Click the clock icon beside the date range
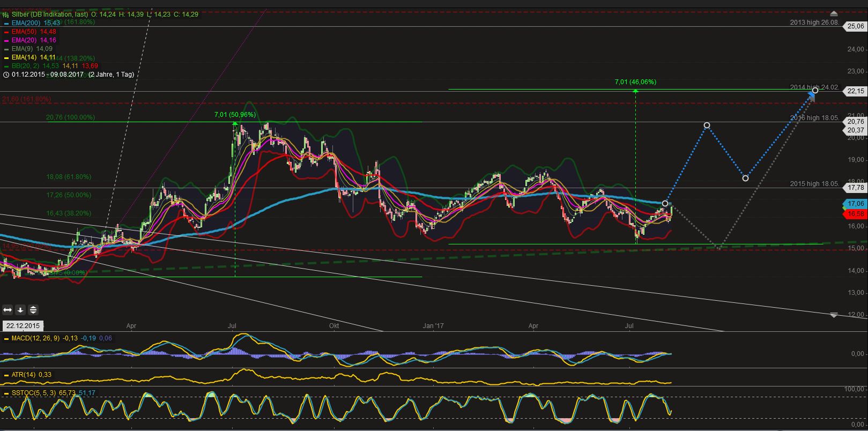 click(x=6, y=75)
